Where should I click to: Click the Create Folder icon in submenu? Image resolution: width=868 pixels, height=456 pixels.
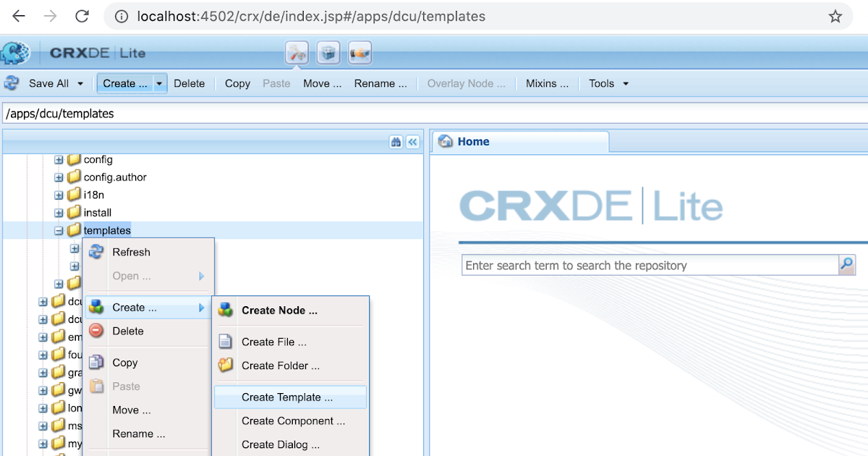click(226, 366)
